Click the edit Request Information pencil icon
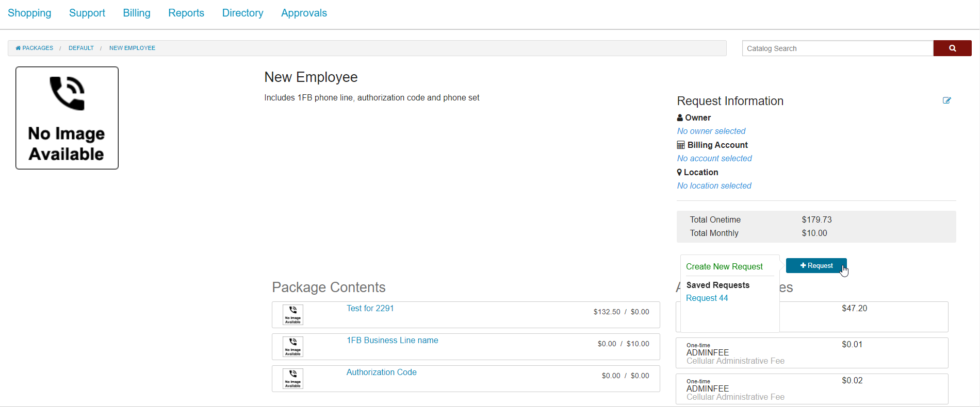 point(946,100)
